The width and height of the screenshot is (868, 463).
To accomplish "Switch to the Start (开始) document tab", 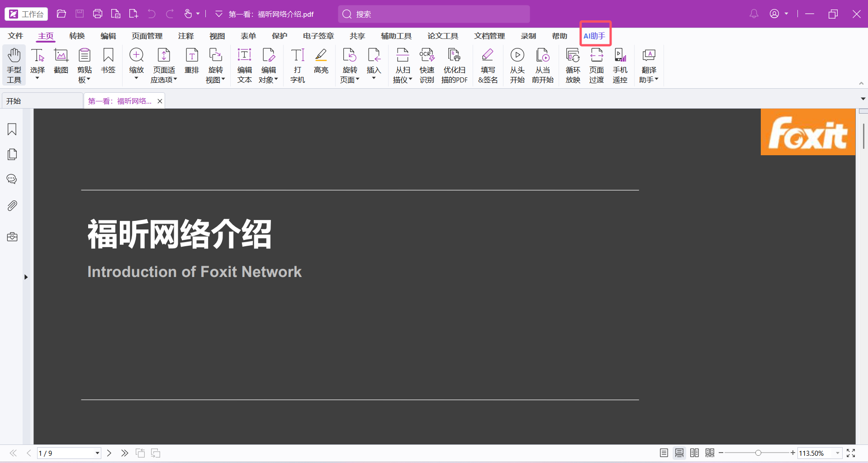I will 42,101.
